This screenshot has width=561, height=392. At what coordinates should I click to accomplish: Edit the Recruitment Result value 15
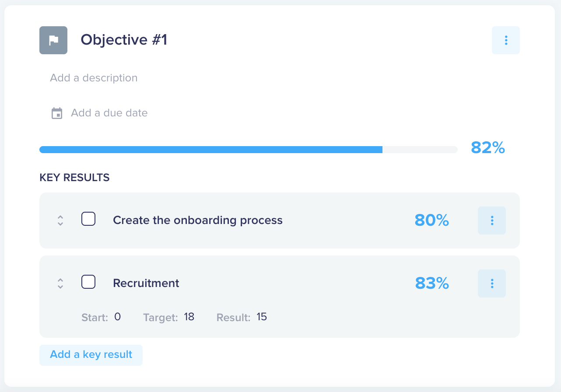(262, 317)
